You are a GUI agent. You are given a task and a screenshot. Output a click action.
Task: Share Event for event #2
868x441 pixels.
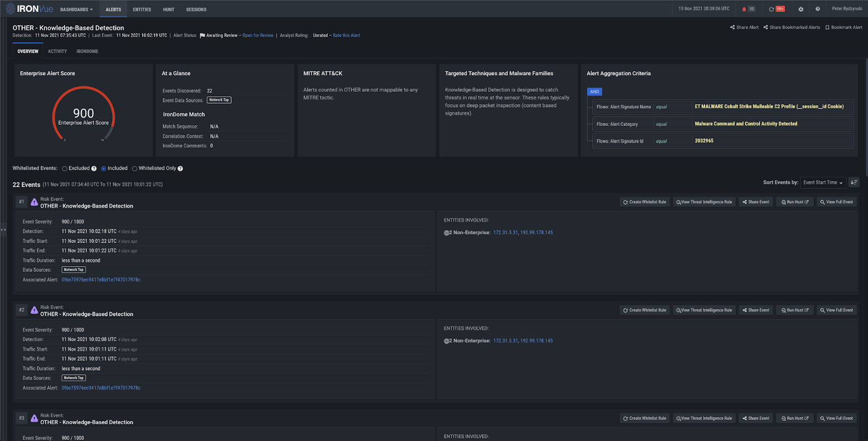point(756,310)
